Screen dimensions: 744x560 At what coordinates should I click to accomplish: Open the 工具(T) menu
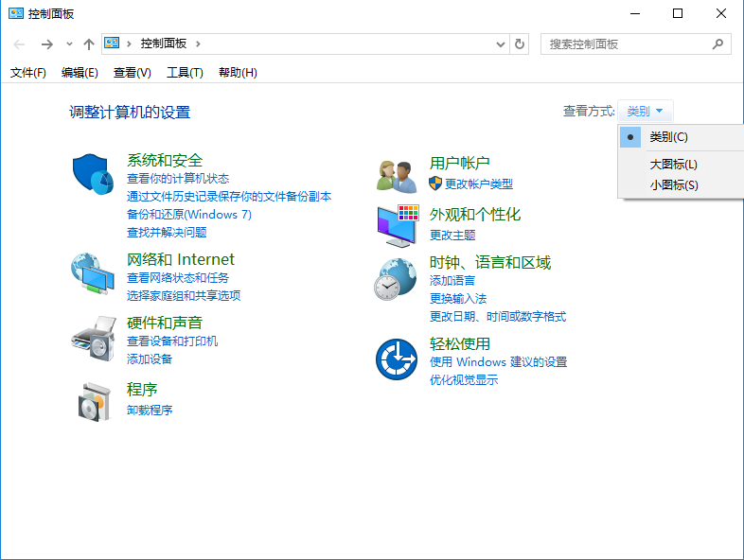pyautogui.click(x=185, y=73)
